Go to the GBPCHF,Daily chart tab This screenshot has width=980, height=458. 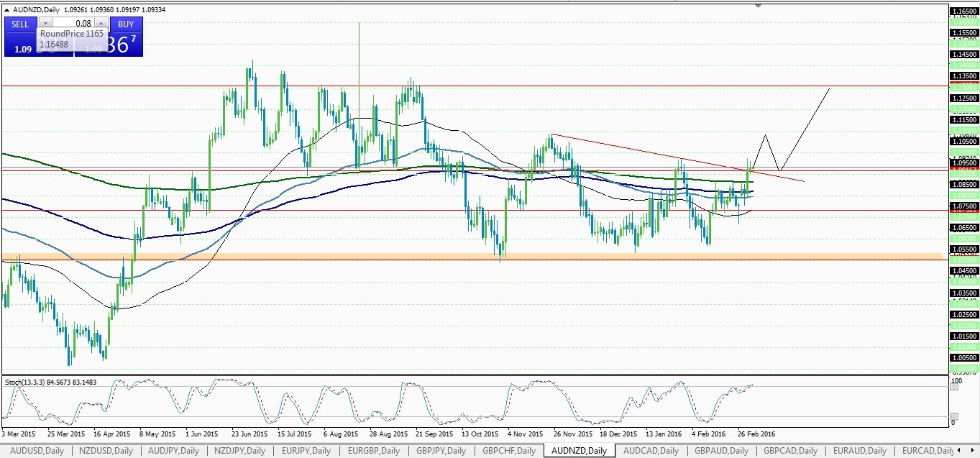(x=509, y=451)
